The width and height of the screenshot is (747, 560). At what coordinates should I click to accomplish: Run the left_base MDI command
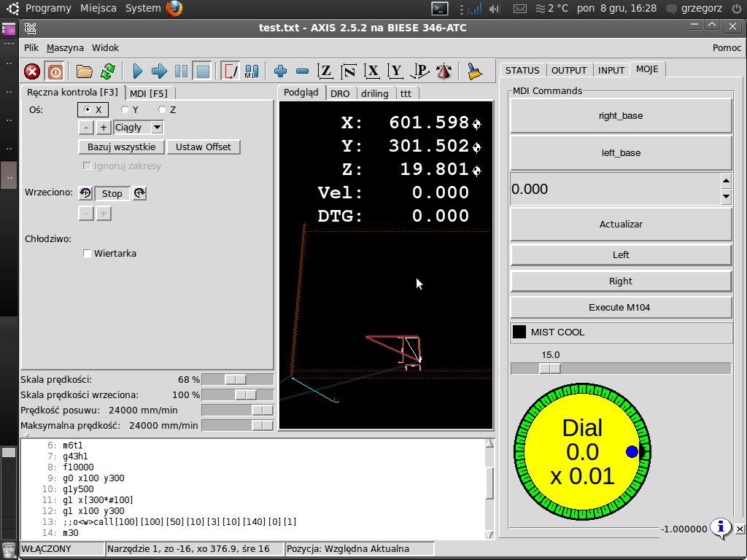tap(621, 153)
